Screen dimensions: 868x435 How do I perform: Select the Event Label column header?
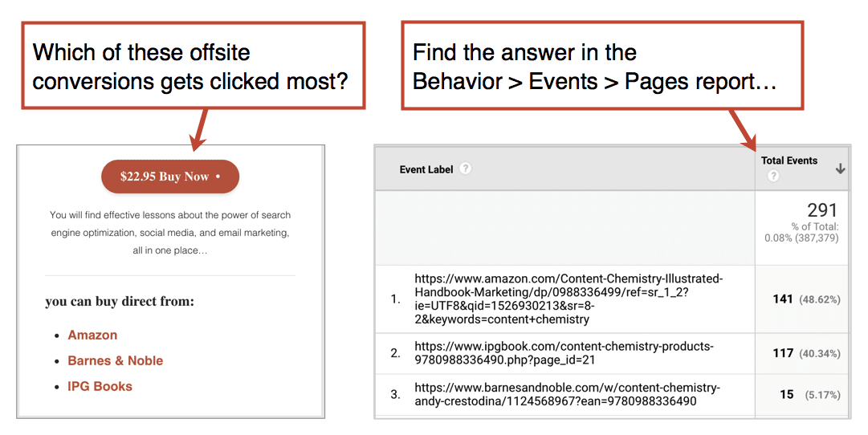click(426, 169)
